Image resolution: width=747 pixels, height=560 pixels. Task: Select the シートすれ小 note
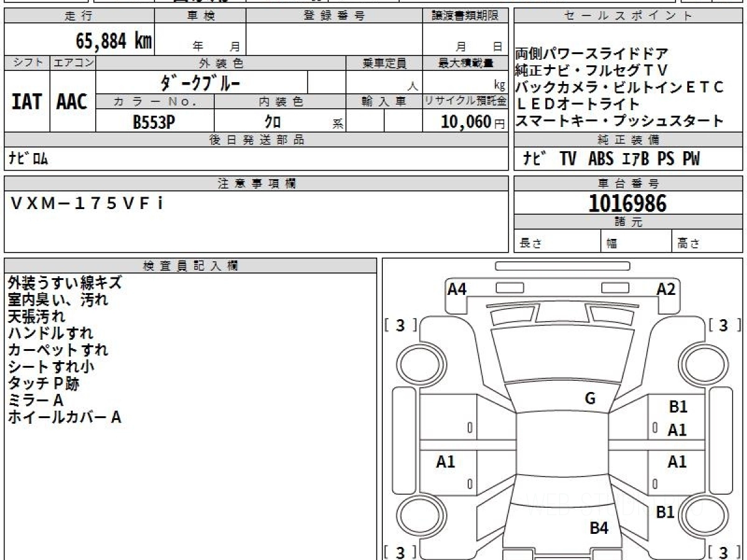pos(51,367)
